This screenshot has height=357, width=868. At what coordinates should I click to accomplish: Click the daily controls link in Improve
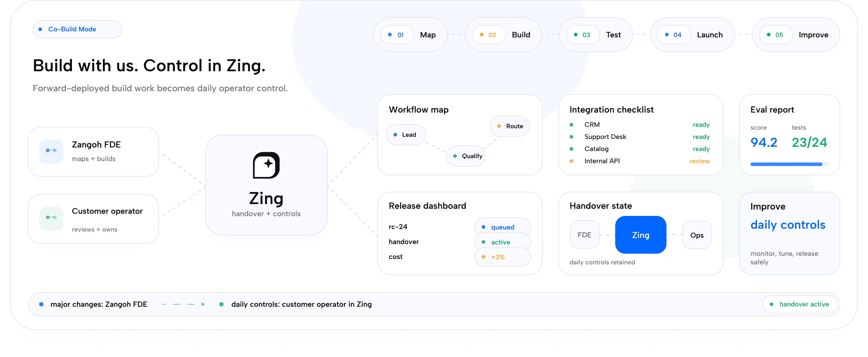pos(788,225)
